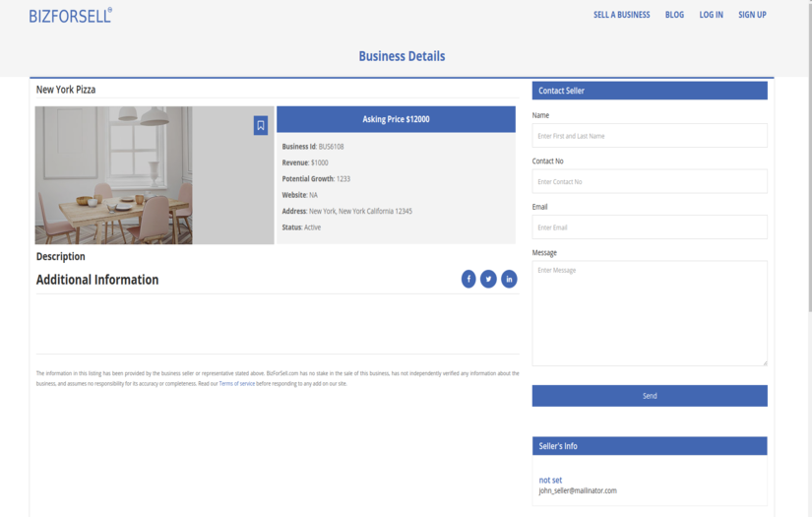Click the New York Pizza title
Screen dimensions: 812x517
66,90
